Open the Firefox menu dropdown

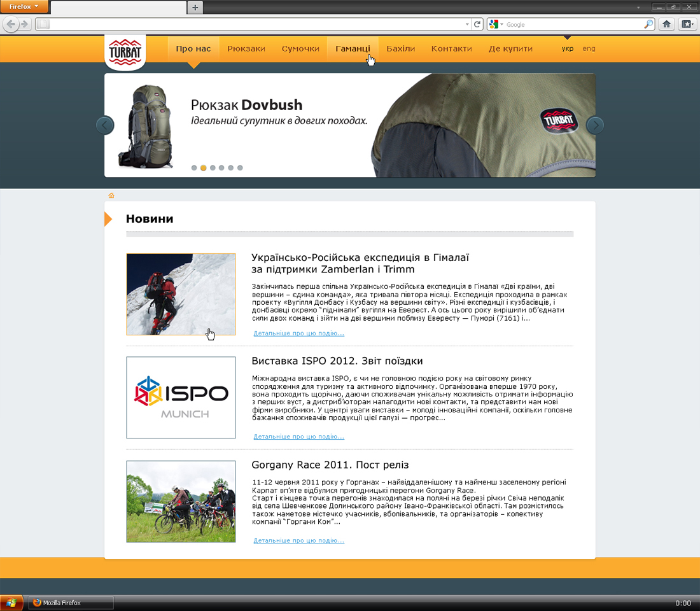point(24,6)
